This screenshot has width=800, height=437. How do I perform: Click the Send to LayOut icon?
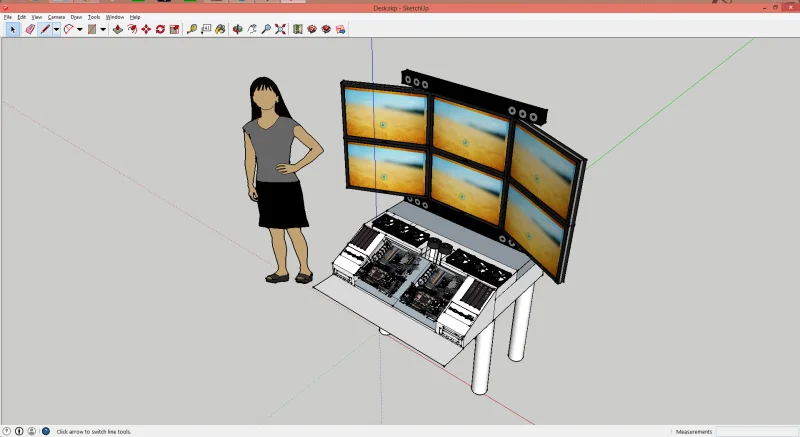(x=341, y=30)
